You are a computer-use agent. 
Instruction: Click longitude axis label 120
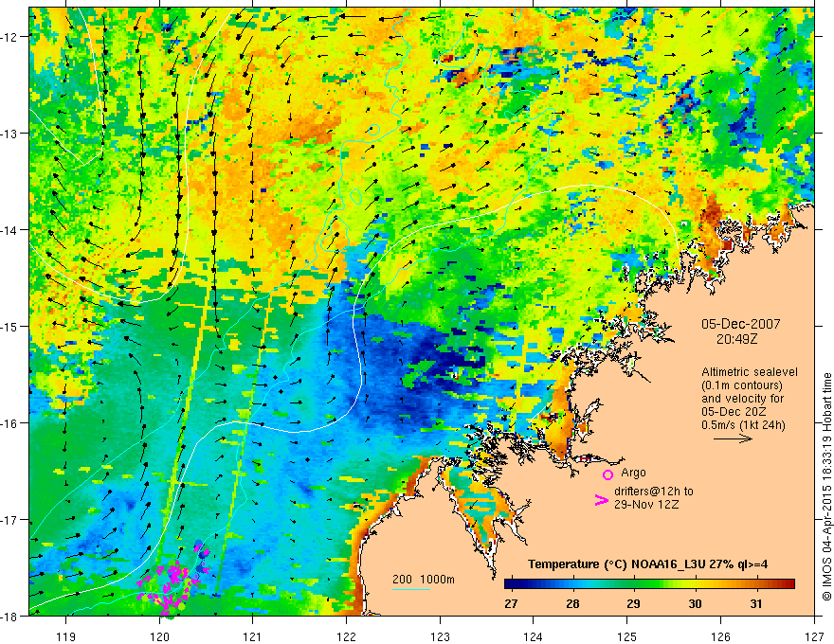click(x=159, y=636)
